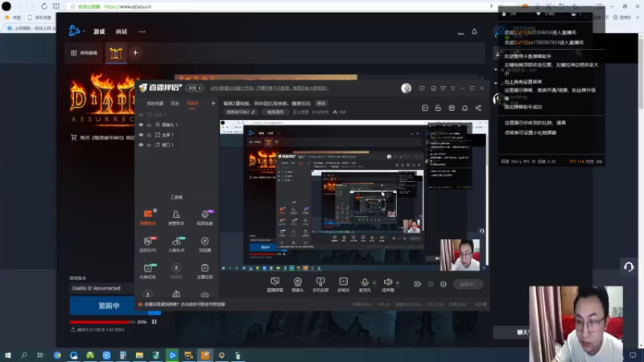
Task: Open the all-people PK tool (全民乐PK)
Action: coord(148,244)
